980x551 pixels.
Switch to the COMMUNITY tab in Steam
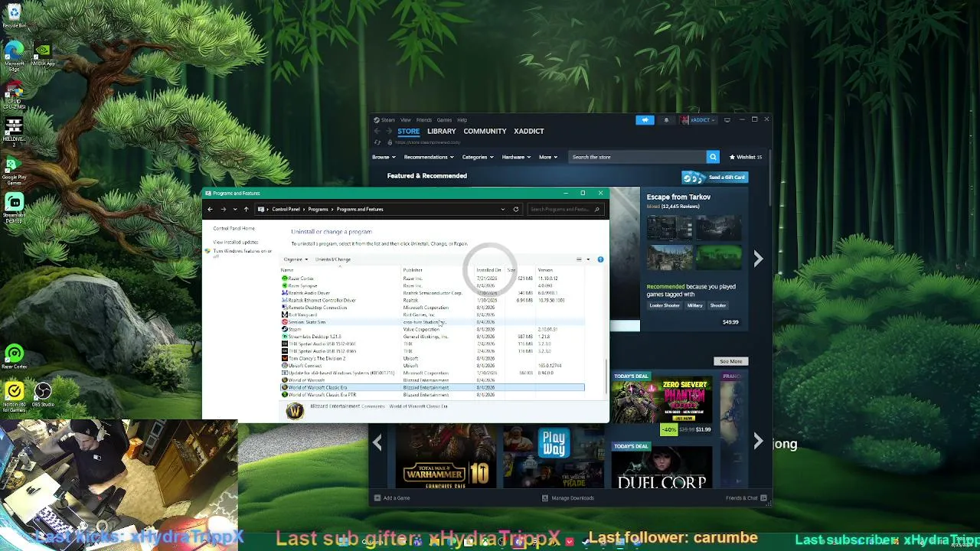[x=485, y=131]
